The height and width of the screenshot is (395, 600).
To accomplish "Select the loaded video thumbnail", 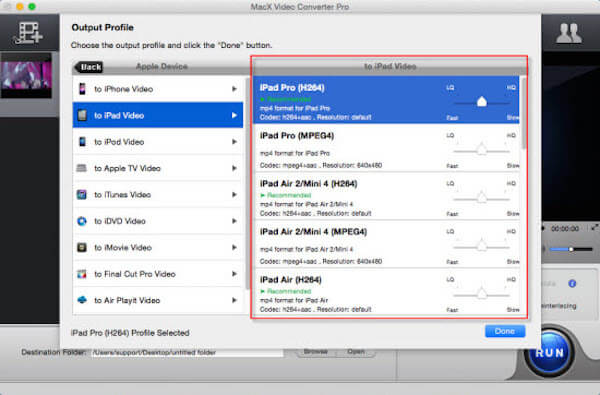I will (26, 75).
